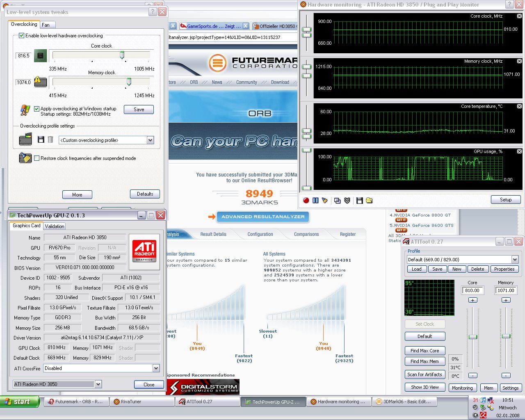Clear monitoring history with the broom icon
The height and width of the screenshot is (420, 525).
click(325, 201)
